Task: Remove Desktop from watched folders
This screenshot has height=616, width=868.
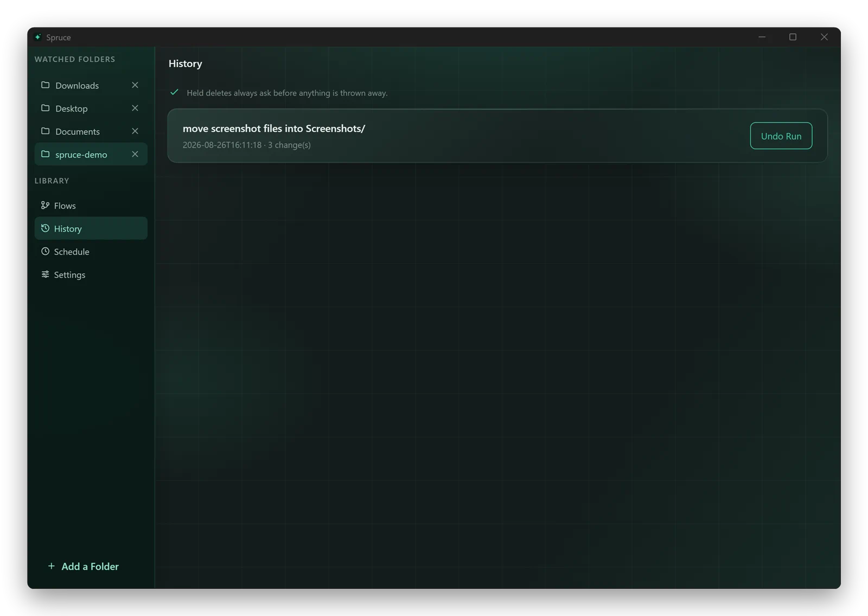Action: [135, 108]
